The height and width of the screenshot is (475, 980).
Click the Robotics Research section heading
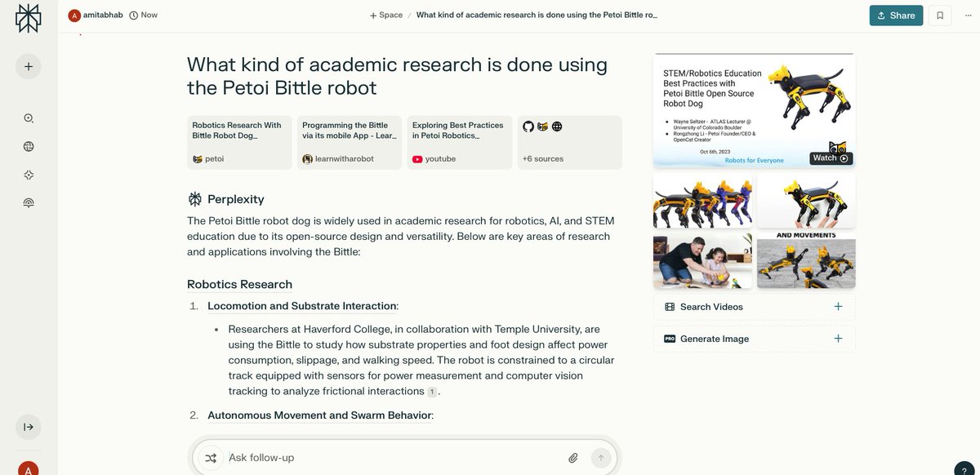tap(239, 284)
